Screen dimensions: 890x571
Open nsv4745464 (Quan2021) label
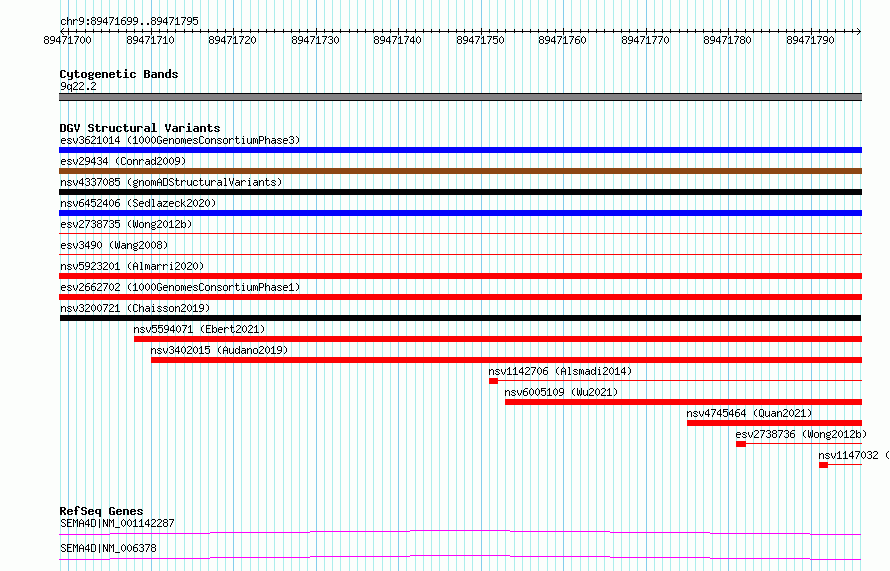point(749,413)
